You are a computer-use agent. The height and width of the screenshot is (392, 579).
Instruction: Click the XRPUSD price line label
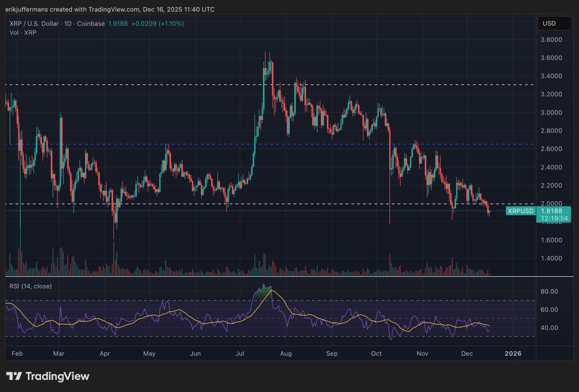tap(520, 211)
